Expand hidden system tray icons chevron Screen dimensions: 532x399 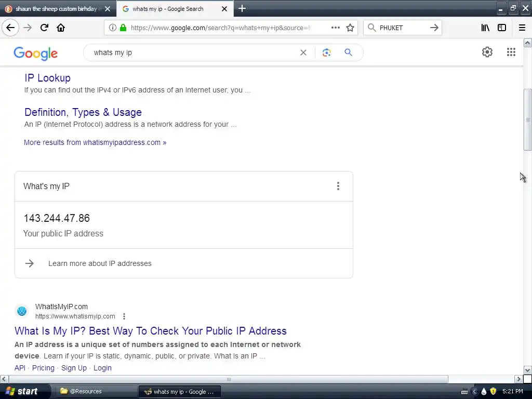pos(474,392)
